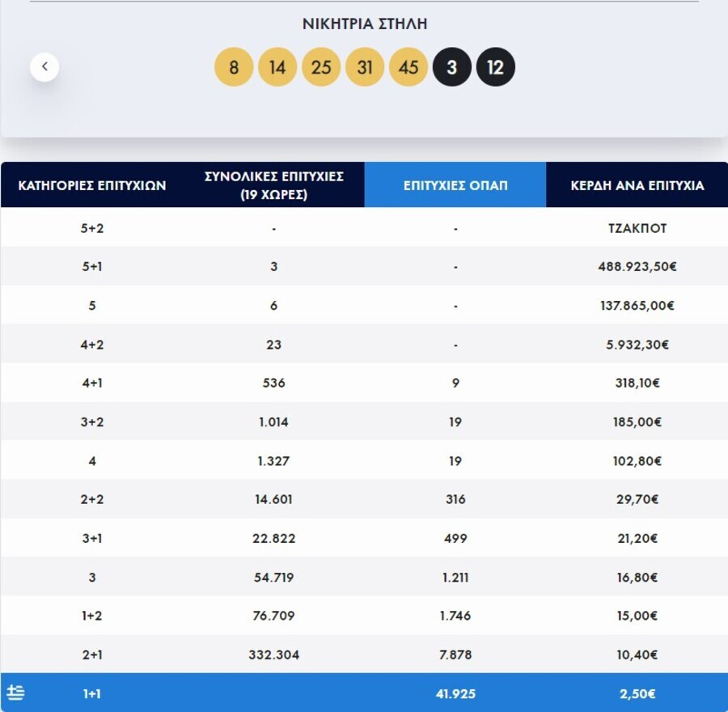
Task: Click the ΤΖΑΚΠΟΤ cell in the 5+2 row
Action: pos(637,228)
